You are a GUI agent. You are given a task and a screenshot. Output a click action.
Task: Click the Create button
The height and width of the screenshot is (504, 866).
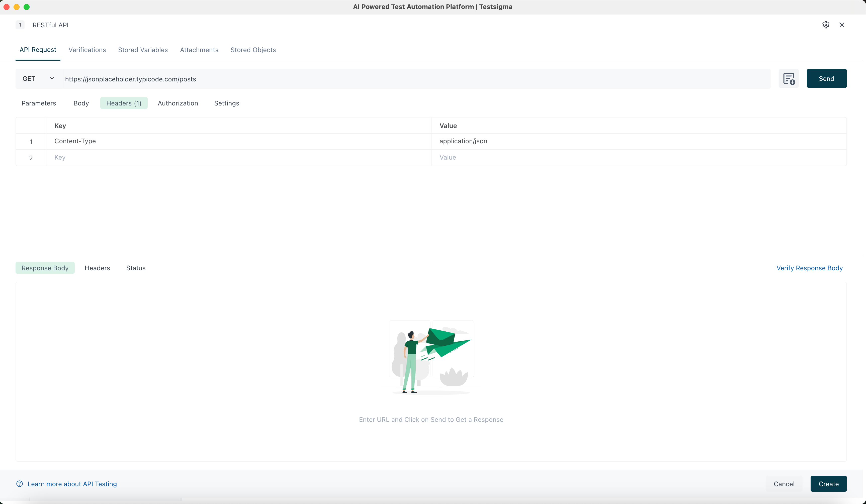829,484
